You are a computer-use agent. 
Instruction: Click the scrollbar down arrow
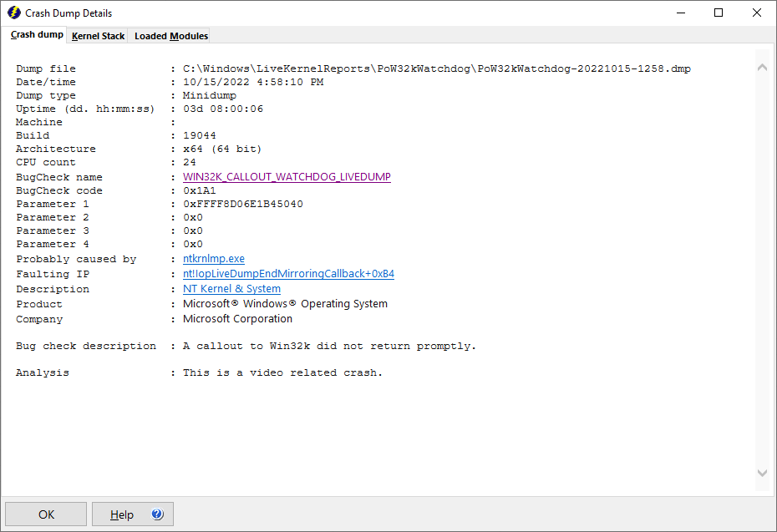click(x=761, y=473)
